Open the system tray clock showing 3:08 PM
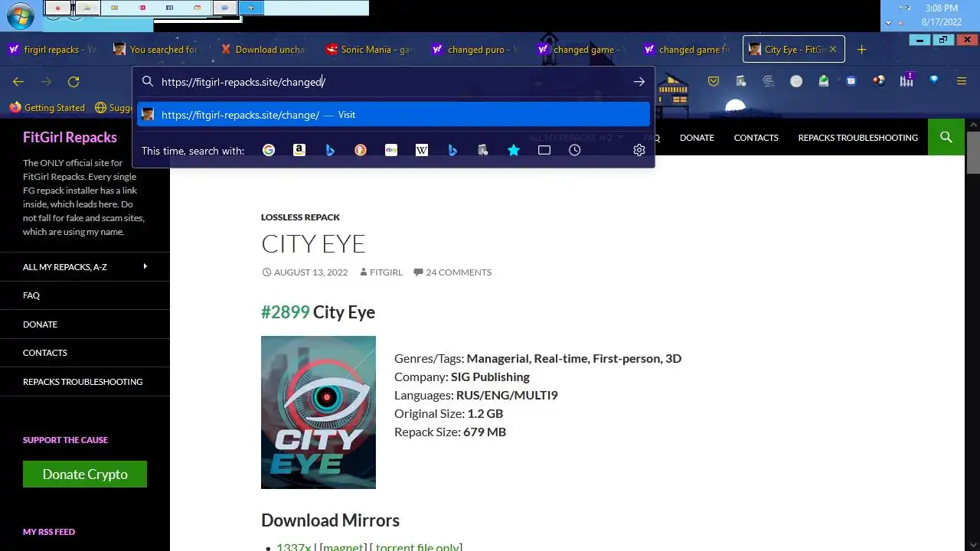 tap(941, 8)
